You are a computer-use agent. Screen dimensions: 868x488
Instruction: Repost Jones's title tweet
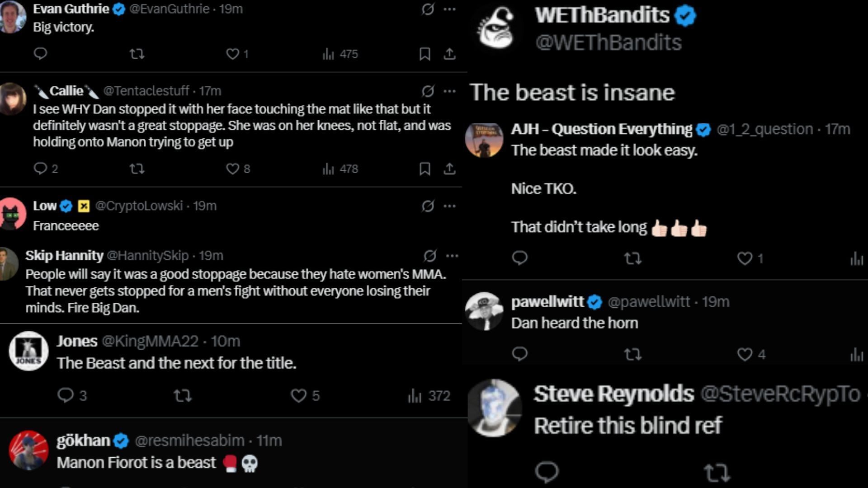(183, 396)
